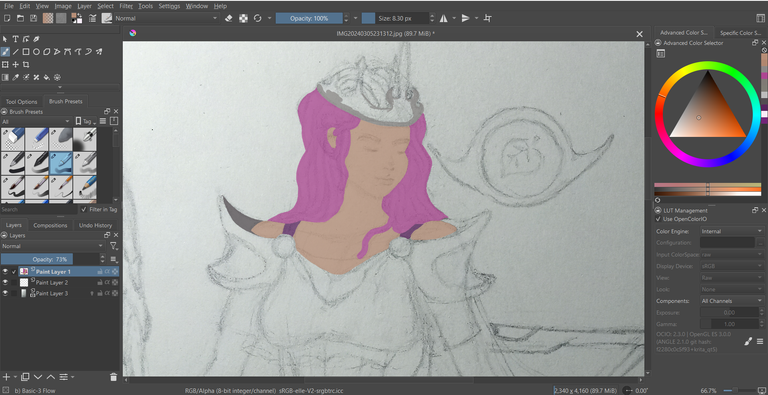Select the Text tool in toolbox
Screen dimensions: 768x395
coord(16,39)
